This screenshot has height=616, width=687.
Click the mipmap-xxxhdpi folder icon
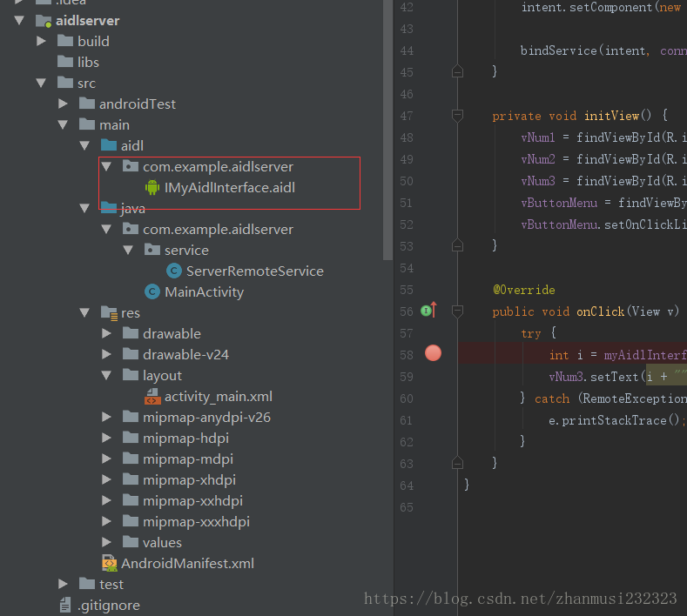(x=130, y=520)
